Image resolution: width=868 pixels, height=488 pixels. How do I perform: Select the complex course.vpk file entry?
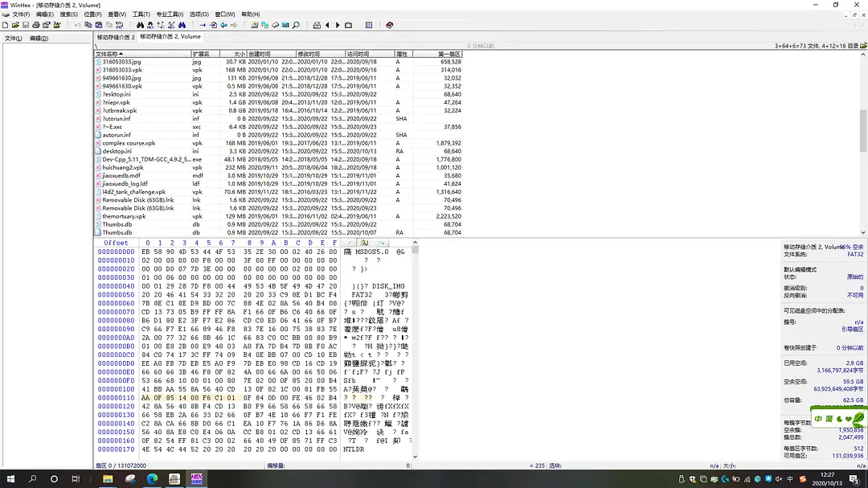[129, 143]
